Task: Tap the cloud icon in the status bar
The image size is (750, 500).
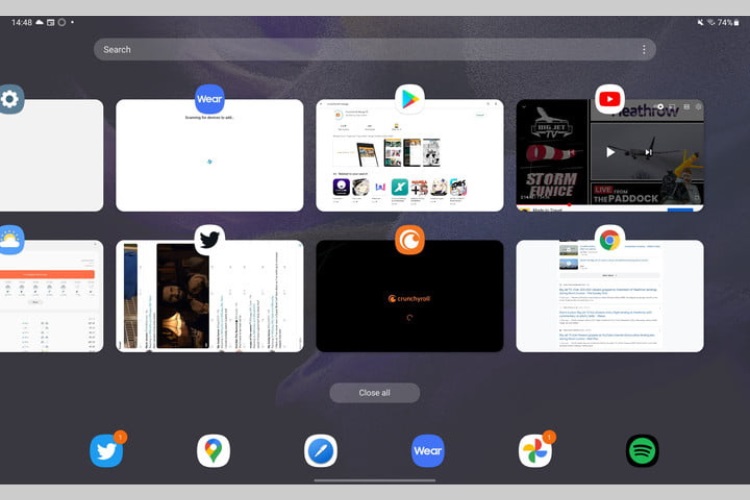Action: point(40,22)
